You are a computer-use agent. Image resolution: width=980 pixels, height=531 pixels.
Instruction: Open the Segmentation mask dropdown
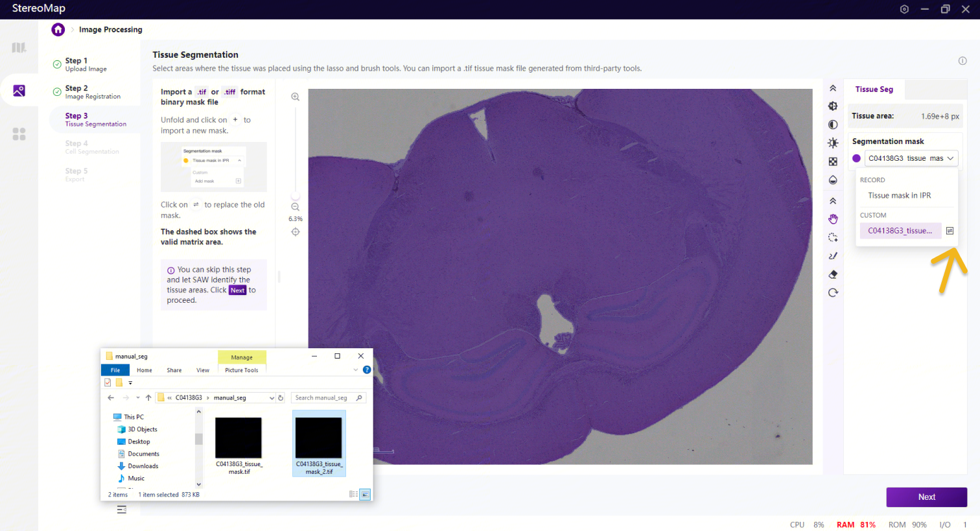point(911,158)
